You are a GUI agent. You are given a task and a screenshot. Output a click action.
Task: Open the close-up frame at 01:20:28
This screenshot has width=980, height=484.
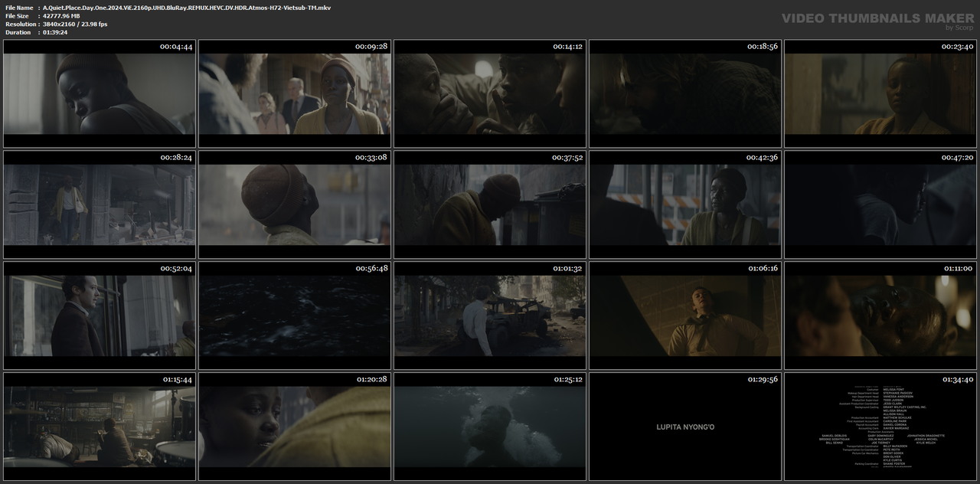(x=295, y=427)
